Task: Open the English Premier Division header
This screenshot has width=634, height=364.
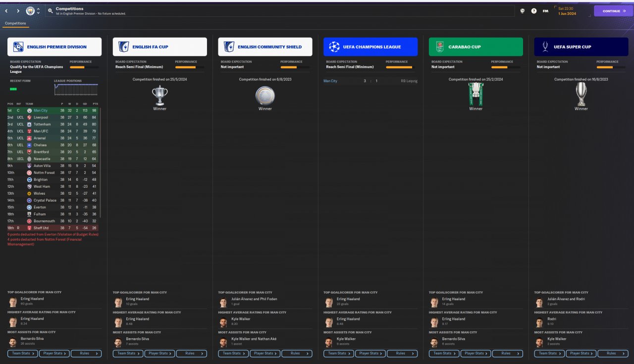Action: [x=54, y=47]
